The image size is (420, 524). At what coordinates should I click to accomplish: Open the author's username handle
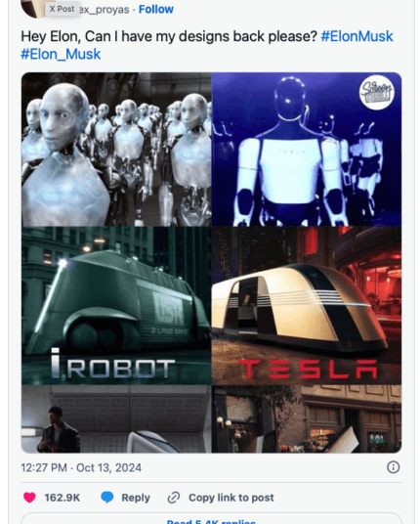105,10
